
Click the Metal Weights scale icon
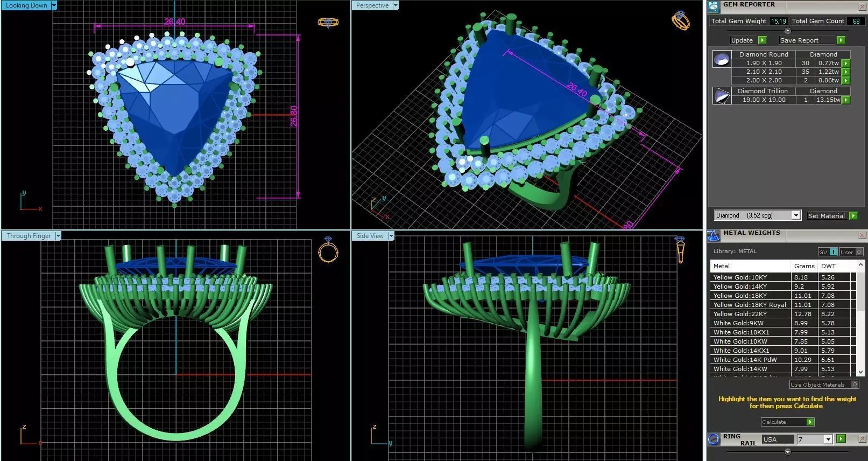(x=713, y=235)
